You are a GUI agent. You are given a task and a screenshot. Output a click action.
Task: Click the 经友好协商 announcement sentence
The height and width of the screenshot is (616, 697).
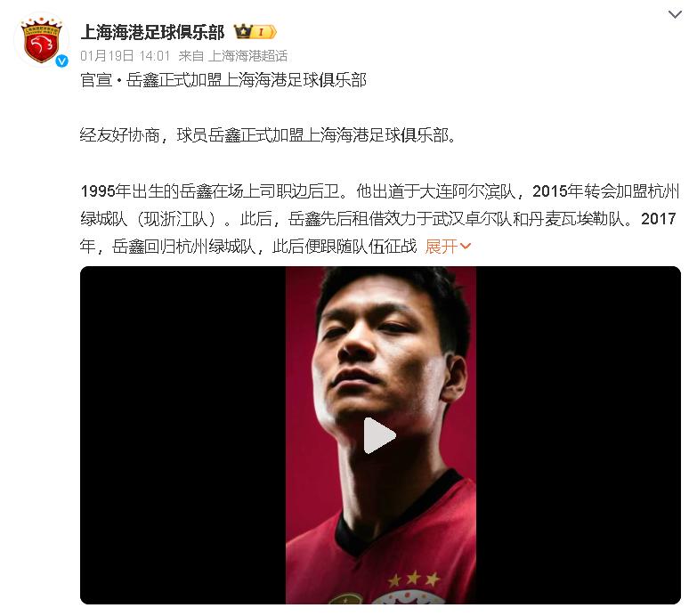(x=268, y=135)
